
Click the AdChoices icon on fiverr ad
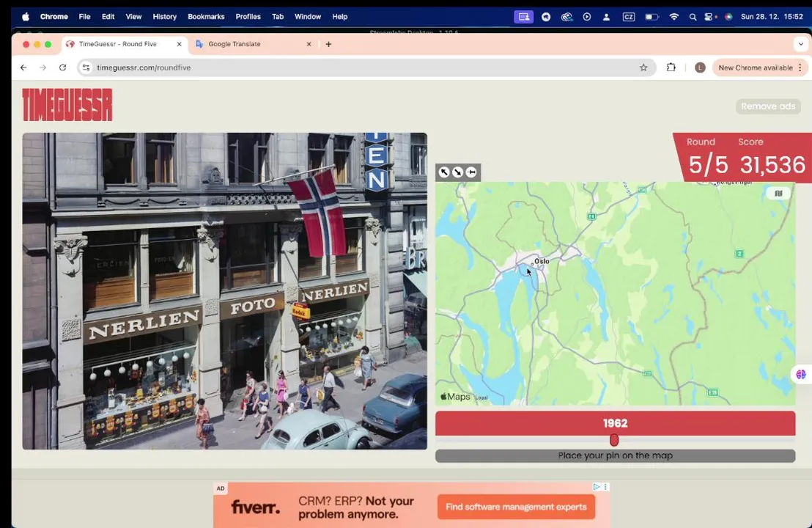point(596,486)
